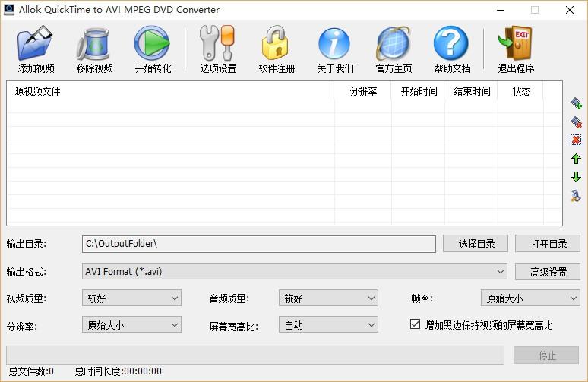Click 开始时间 column header
This screenshot has width=588, height=382.
419,91
